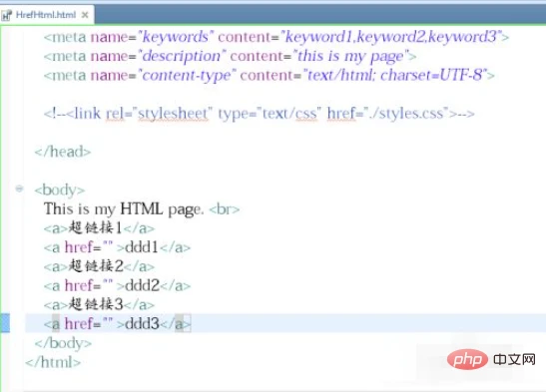Click the 超链接2 anchor line
Screen dimensions: 546x392
point(99,266)
